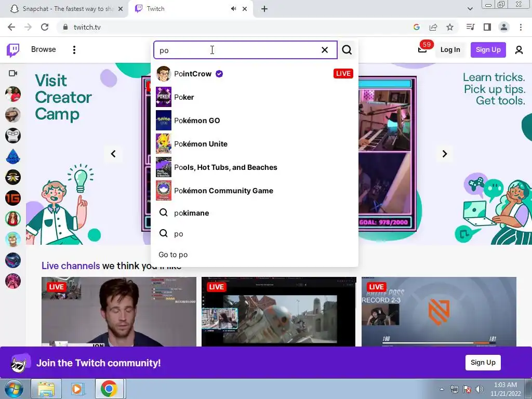Mute the Twitch tab audio icon
The width and height of the screenshot is (532, 399).
[233, 9]
